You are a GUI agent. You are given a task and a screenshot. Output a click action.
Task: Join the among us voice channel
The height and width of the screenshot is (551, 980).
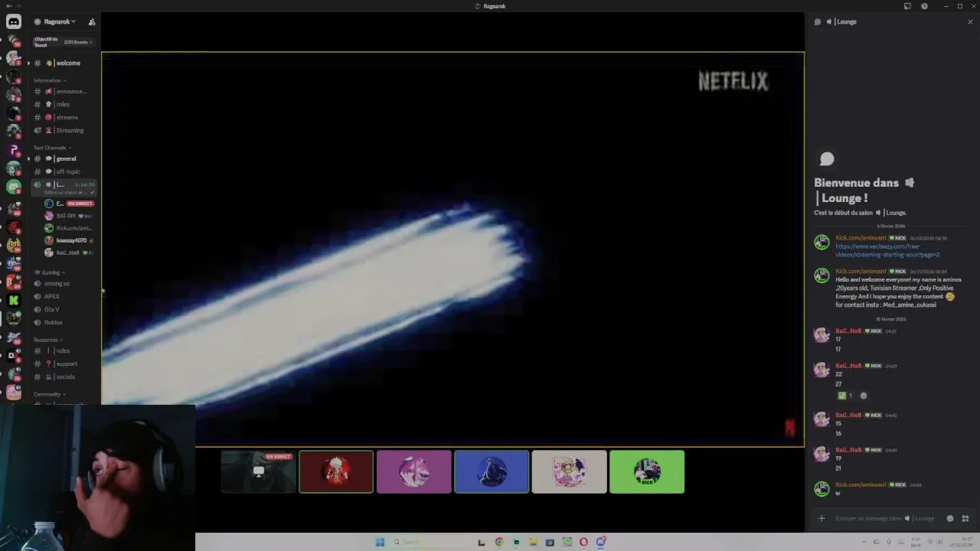[x=64, y=283]
